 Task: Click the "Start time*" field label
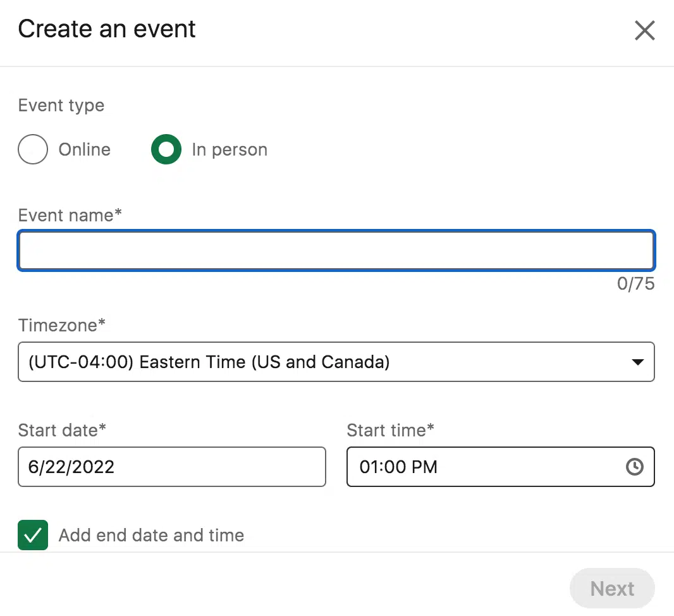coord(390,430)
